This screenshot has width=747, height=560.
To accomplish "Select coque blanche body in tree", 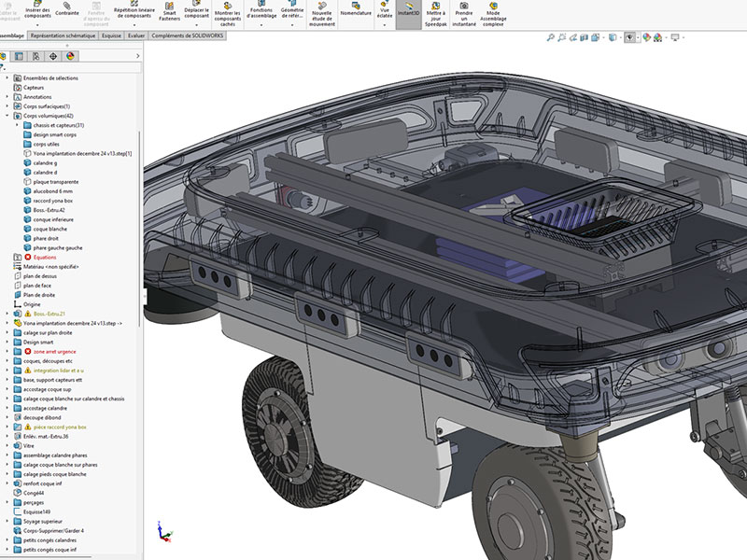I will [x=49, y=229].
